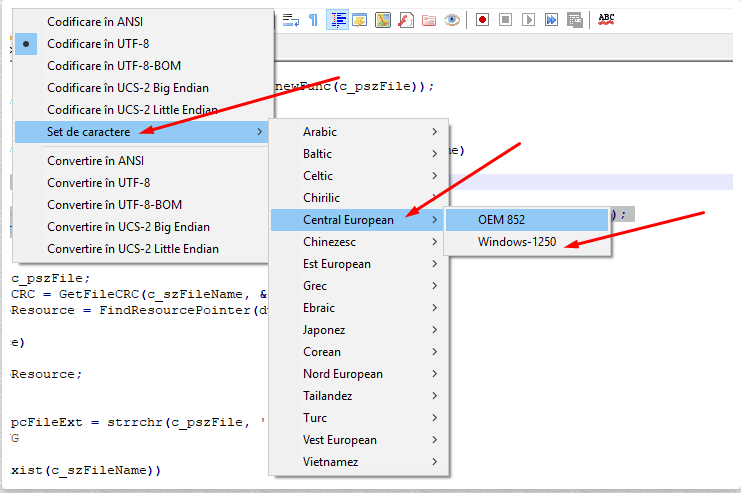This screenshot has width=741, height=493.
Task: Select the Codificare în UTF-8 radio option
Action: [x=144, y=43]
